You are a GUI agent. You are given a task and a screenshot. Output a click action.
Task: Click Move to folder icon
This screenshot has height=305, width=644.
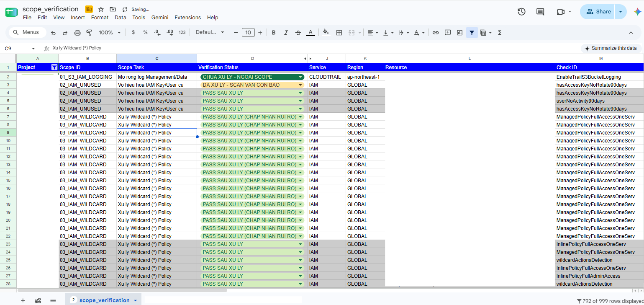[x=113, y=9]
